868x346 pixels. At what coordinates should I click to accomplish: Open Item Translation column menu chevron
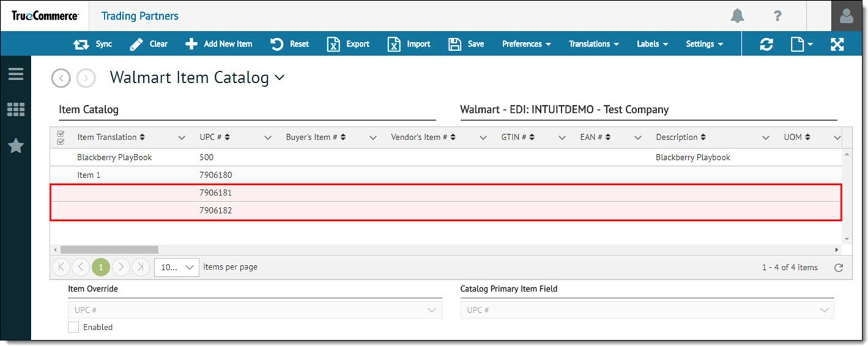[182, 138]
